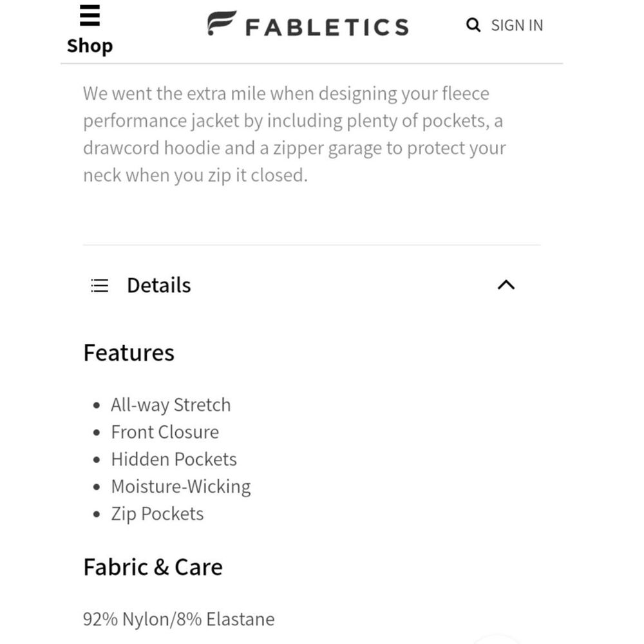Collapse product Details with its toggle arrow
The height and width of the screenshot is (644, 644).
point(507,285)
